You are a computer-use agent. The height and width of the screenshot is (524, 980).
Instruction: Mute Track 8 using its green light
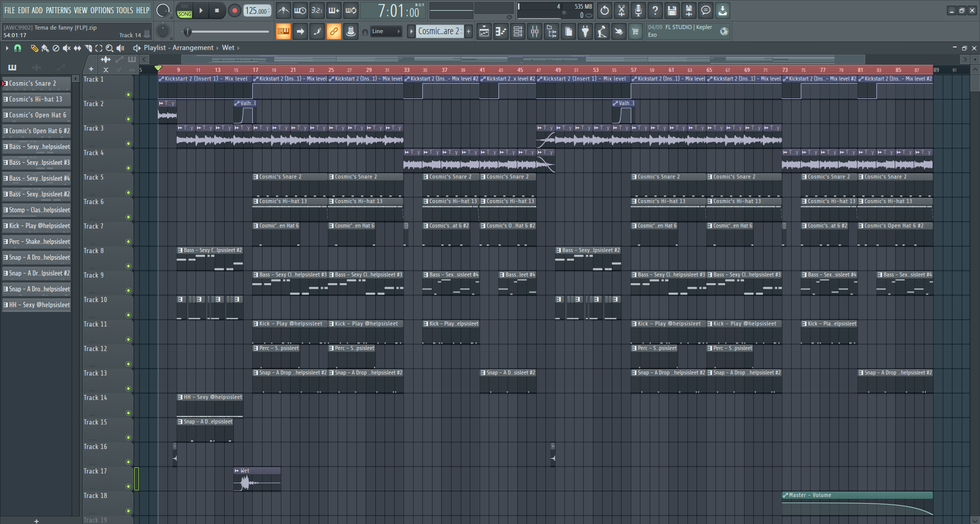(x=128, y=266)
